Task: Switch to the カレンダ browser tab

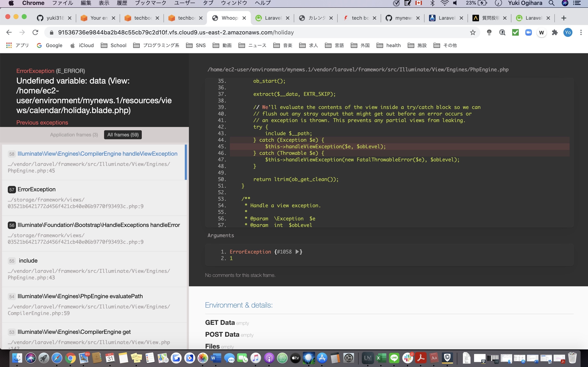Action: point(316,18)
